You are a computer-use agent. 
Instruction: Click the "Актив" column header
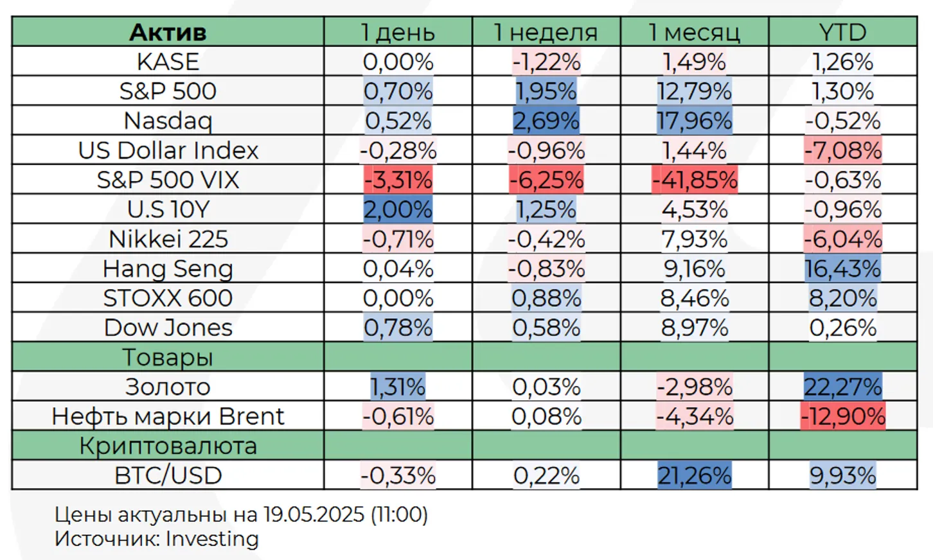[x=168, y=32]
